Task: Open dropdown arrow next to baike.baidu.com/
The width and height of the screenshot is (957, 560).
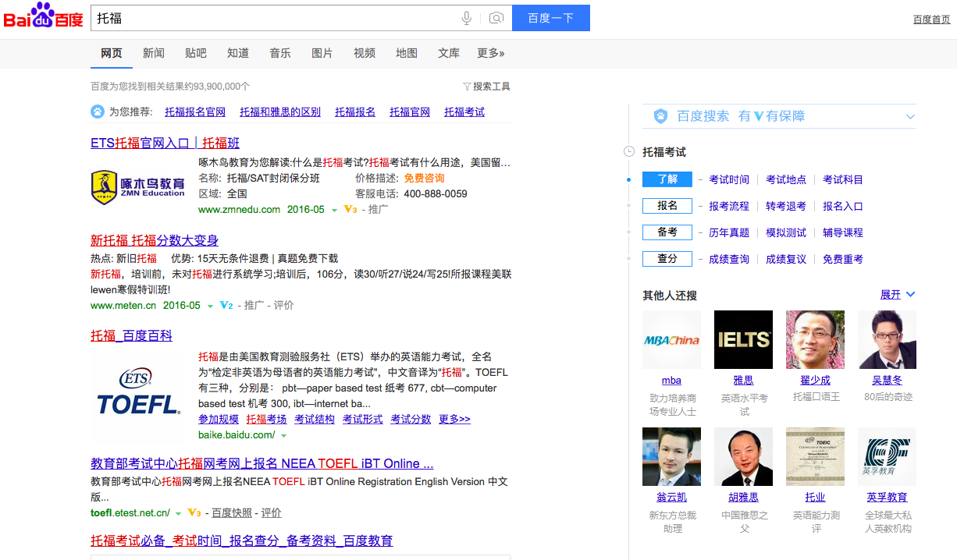Action: 284,435
